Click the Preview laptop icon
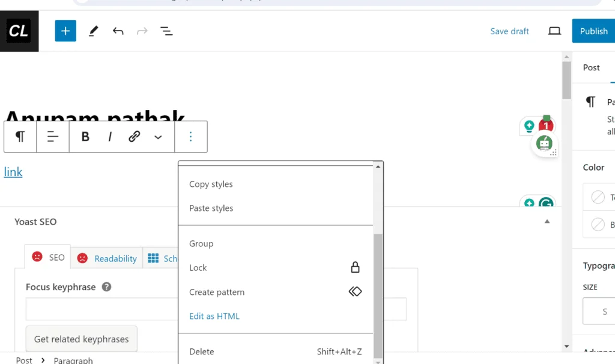 click(x=554, y=31)
